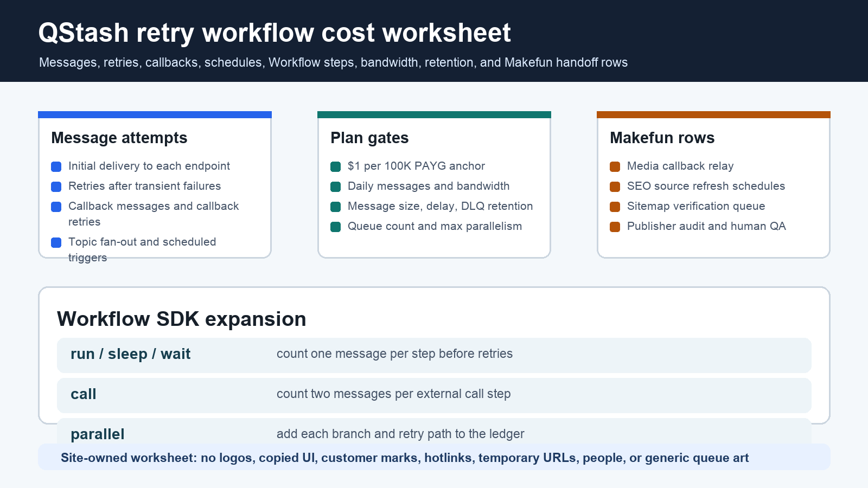This screenshot has height=488, width=868.
Task: Click the text Topic fan-out and scheduled triggers
Action: [x=142, y=249]
